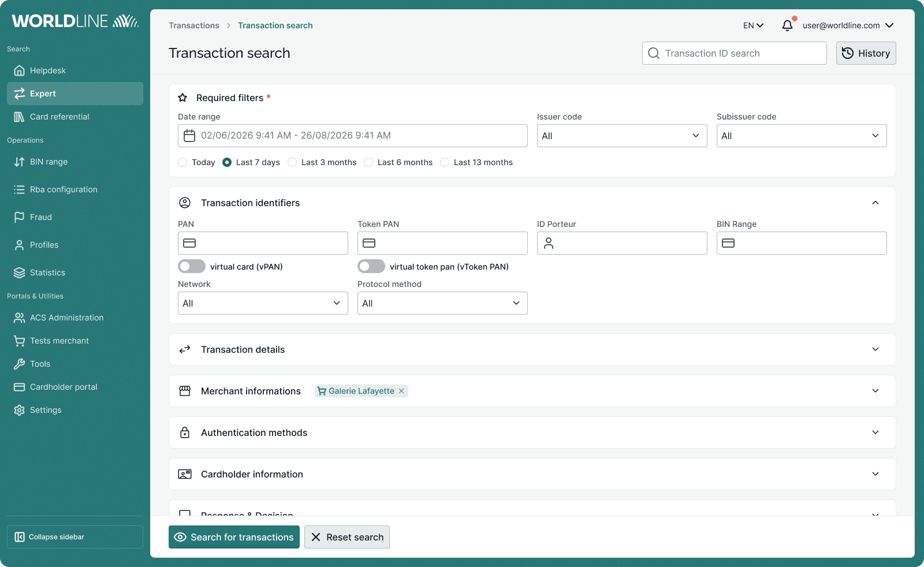Click the Tools wrench icon
Viewport: 924px width, 567px height.
(19, 364)
